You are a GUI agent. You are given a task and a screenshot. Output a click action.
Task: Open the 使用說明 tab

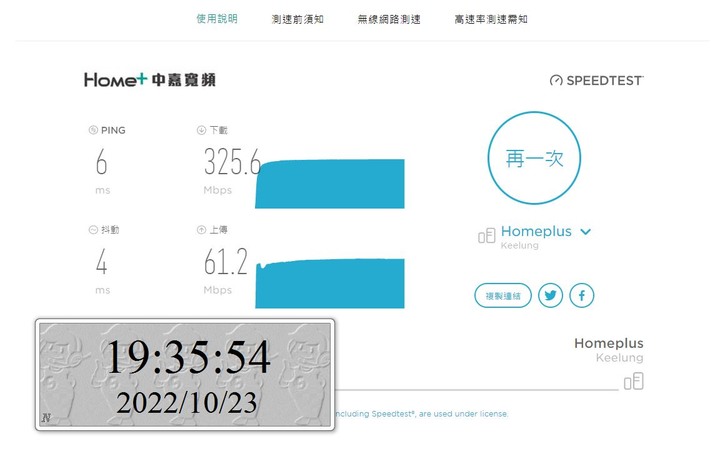pyautogui.click(x=217, y=19)
